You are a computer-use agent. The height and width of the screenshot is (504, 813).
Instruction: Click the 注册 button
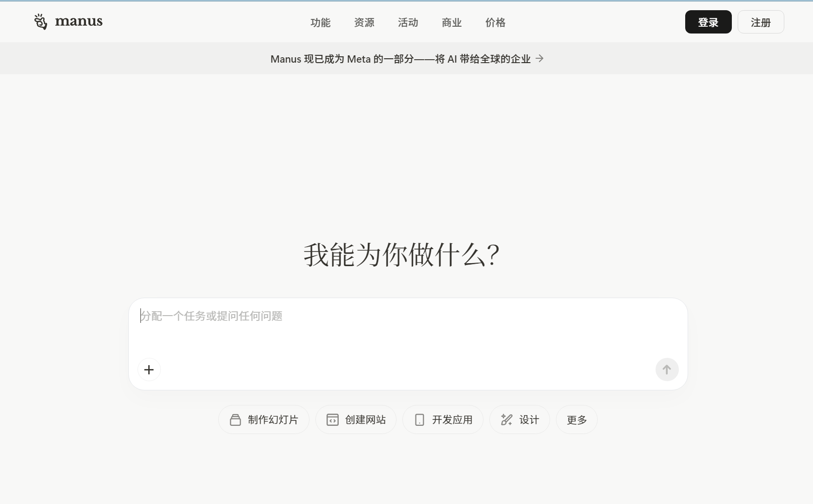click(x=761, y=22)
